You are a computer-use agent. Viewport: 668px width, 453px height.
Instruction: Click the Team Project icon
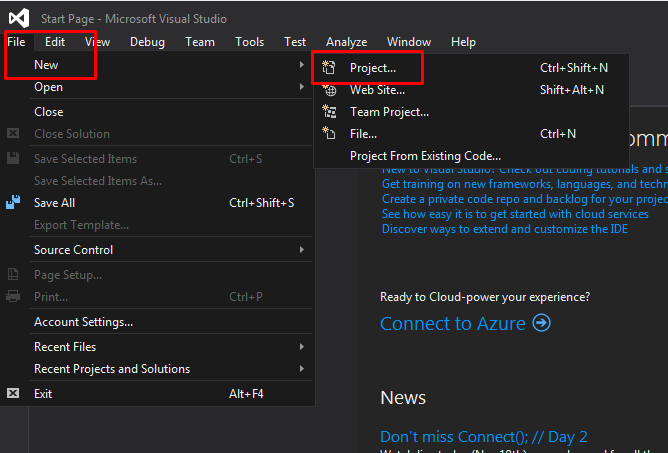click(329, 112)
